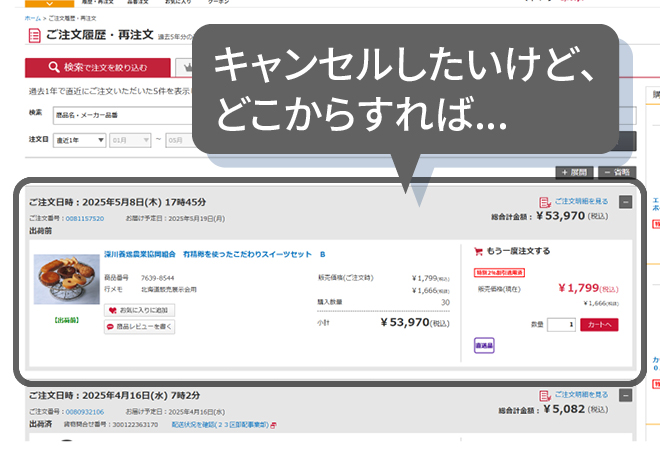The height and width of the screenshot is (460, 660).
Task: Click the 直送品 purple badge icon
Action: [x=484, y=345]
